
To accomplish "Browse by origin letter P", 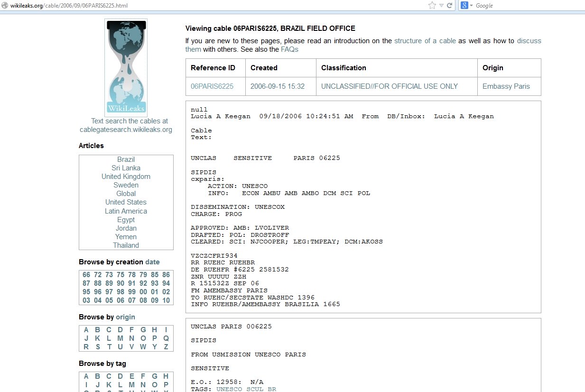I will coord(154,338).
